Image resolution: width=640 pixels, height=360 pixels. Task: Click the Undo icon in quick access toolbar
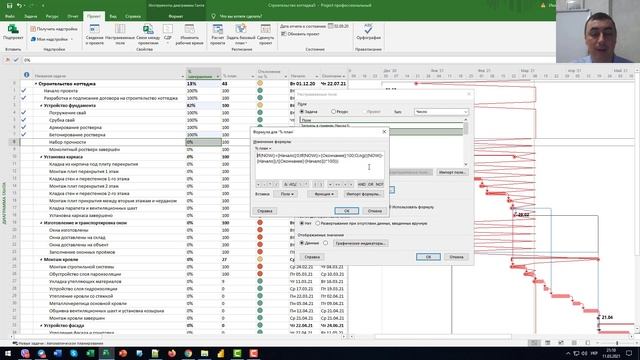19,5
